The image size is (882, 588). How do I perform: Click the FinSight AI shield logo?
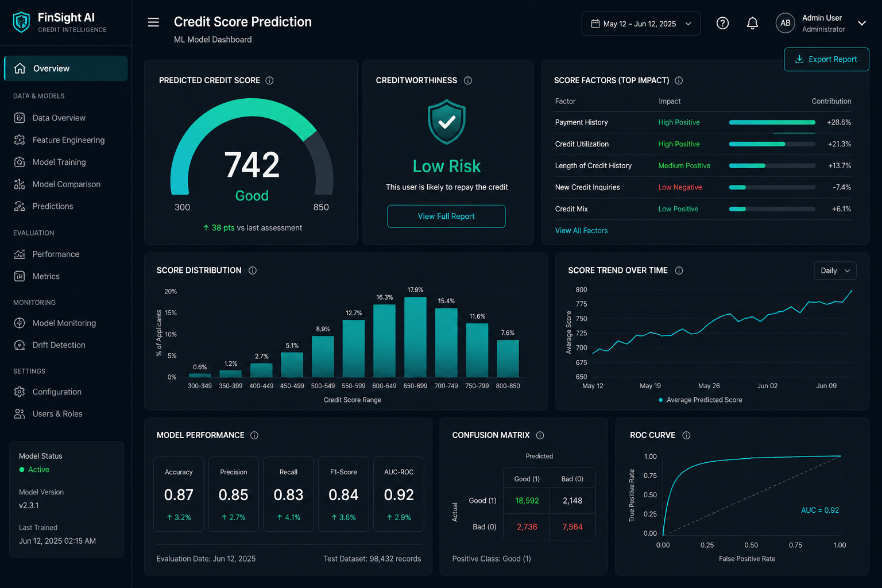(21, 22)
